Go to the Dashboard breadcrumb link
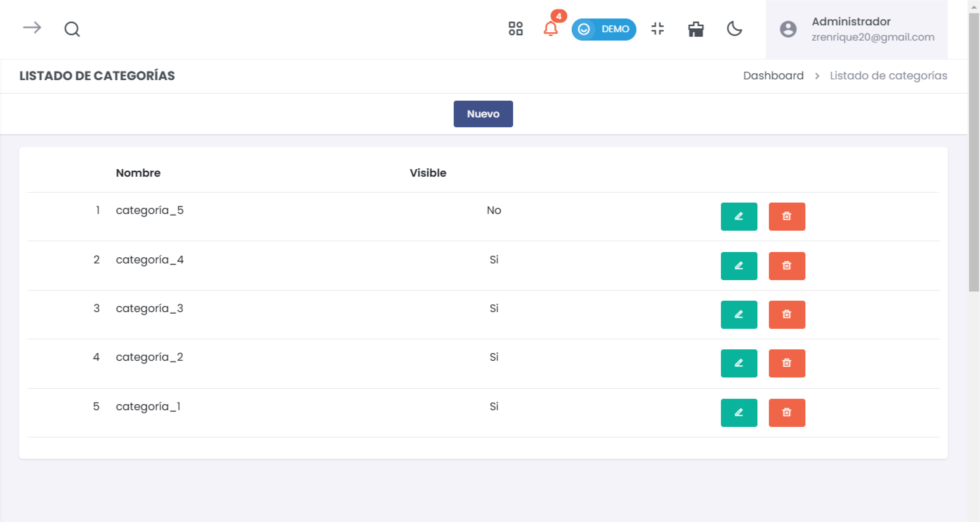 773,76
